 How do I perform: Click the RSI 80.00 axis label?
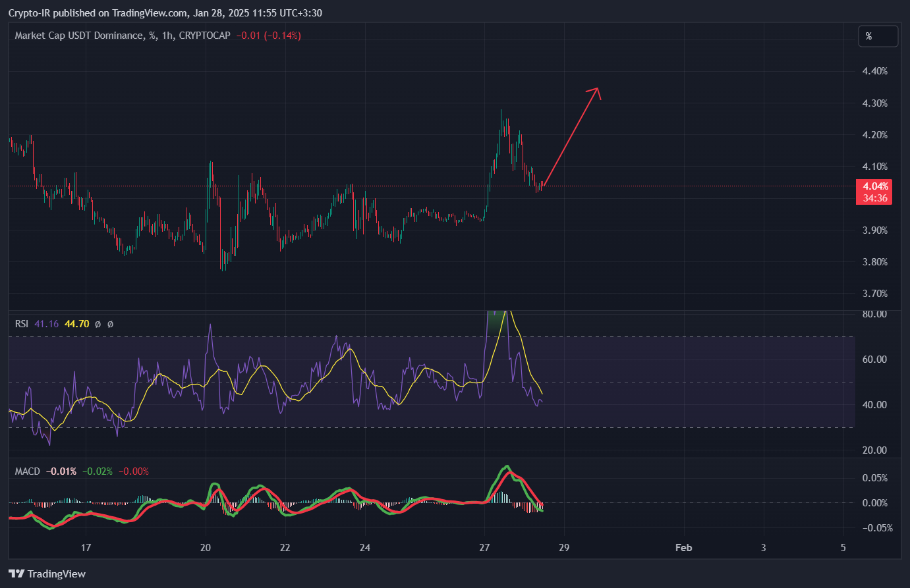[875, 314]
